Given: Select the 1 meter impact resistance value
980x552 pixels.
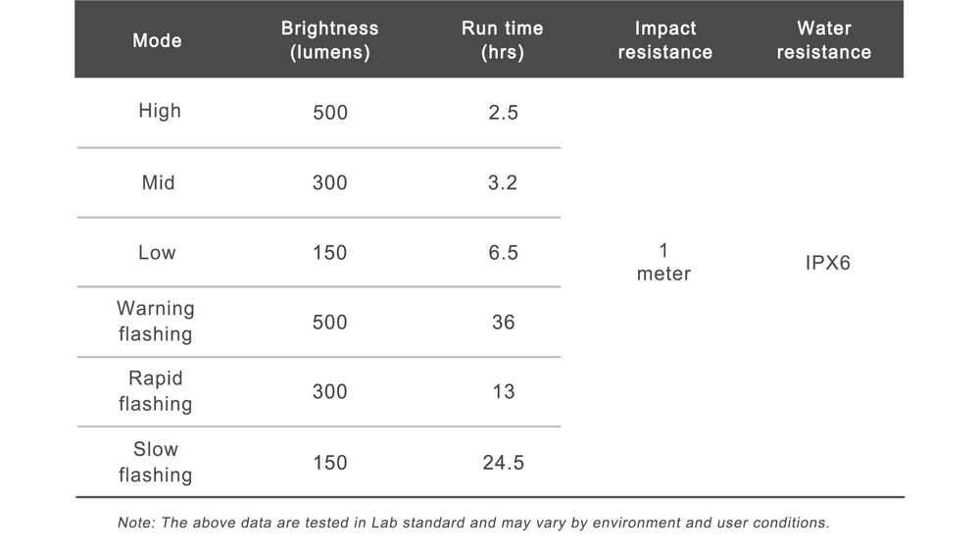Looking at the screenshot, I should 663,263.
